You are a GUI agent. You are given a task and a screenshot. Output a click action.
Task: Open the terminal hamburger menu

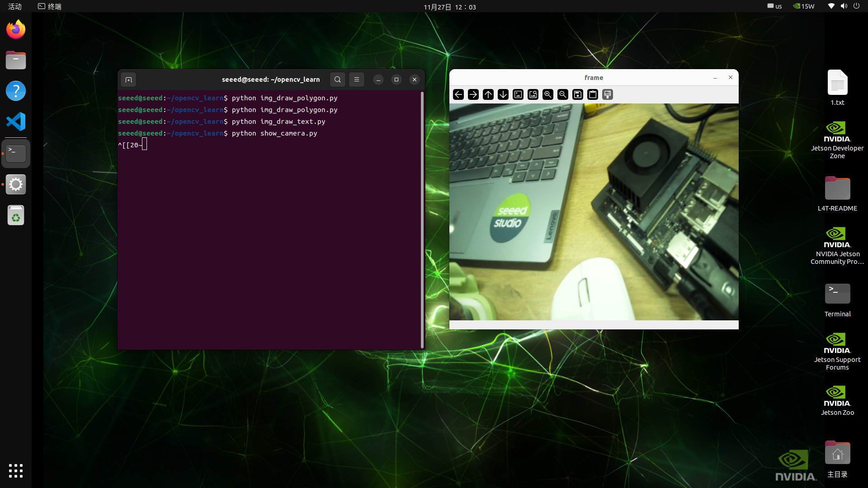(357, 80)
